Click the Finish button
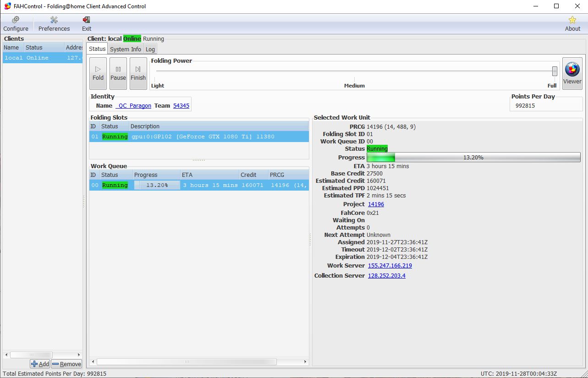This screenshot has width=588, height=378. point(138,73)
